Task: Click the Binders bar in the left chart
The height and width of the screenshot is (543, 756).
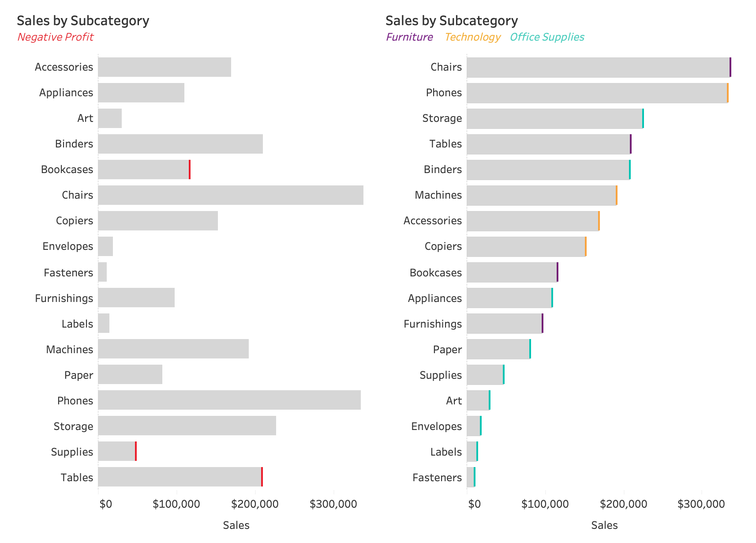Action: 180,144
